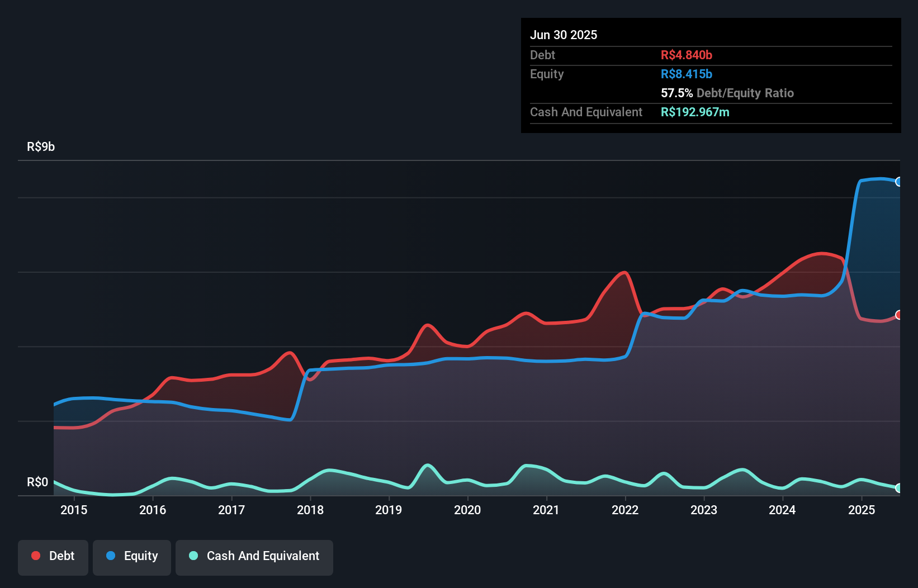Click the red Debt legend dot
Viewport: 918px width, 588px height.
(x=35, y=556)
